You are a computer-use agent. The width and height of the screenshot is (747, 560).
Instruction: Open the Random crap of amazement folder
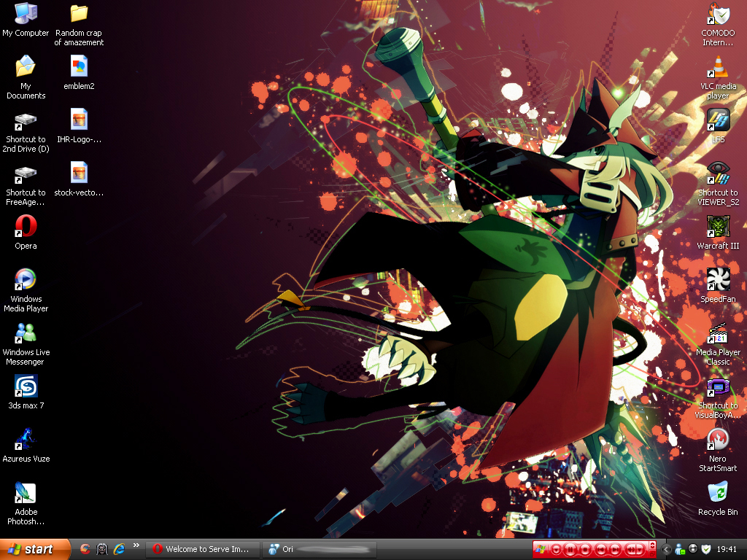[79, 25]
